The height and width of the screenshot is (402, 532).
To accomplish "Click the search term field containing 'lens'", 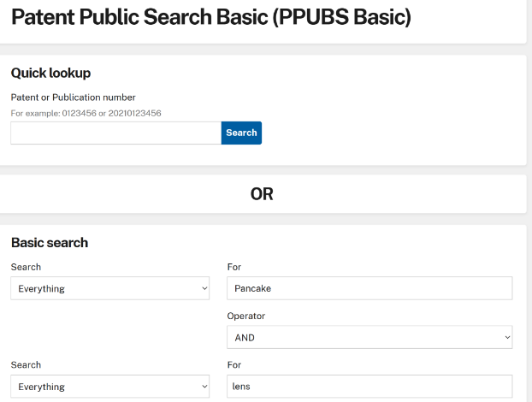I will 369,387.
